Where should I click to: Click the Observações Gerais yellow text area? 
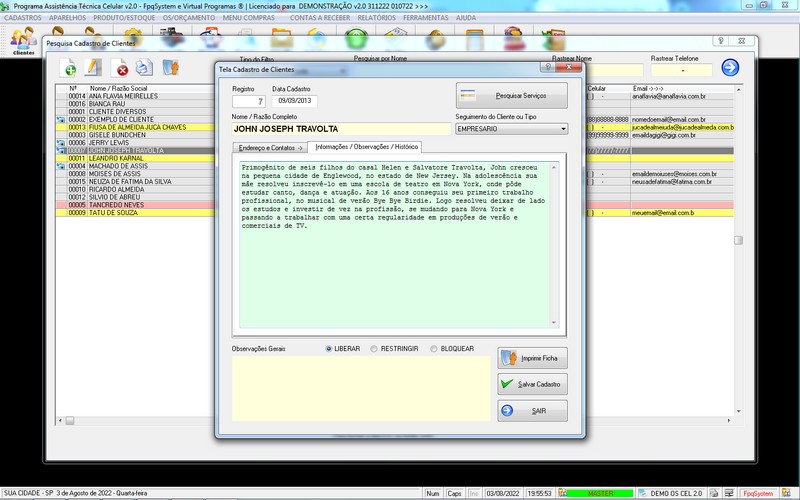coord(361,389)
